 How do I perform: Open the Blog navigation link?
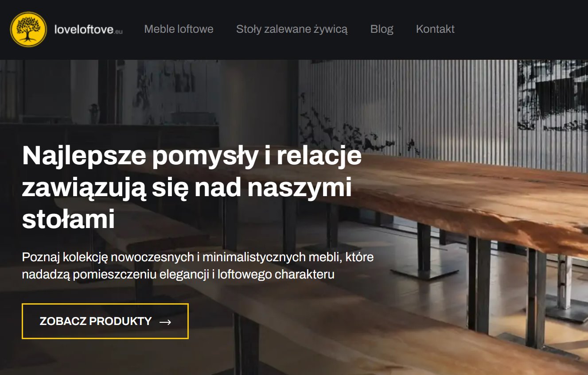point(382,29)
